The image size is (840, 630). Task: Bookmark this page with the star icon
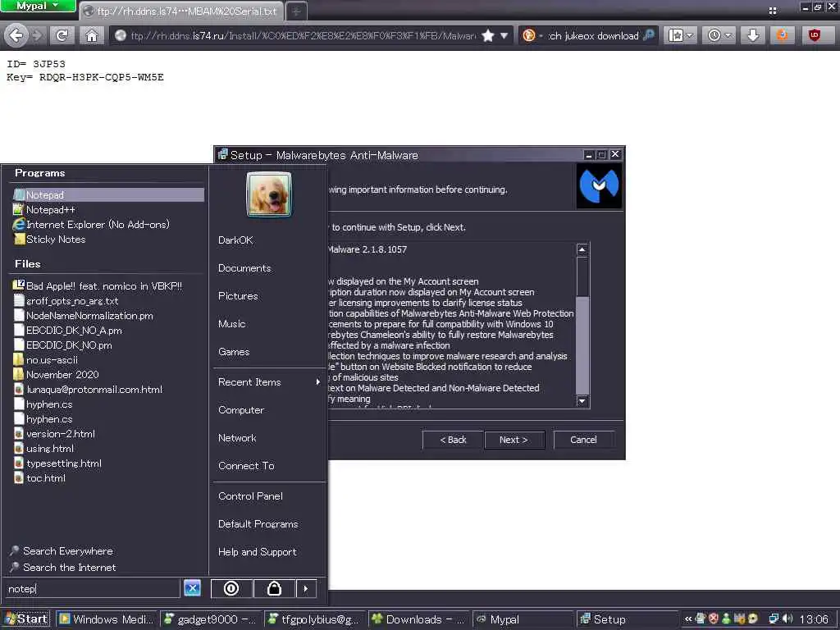click(487, 35)
